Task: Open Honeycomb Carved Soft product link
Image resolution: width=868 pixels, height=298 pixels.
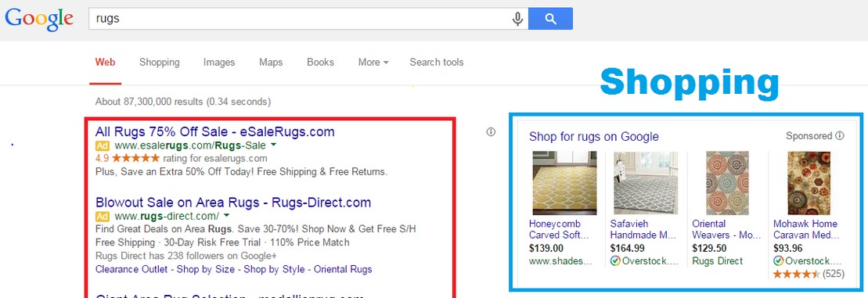Action: 559,229
